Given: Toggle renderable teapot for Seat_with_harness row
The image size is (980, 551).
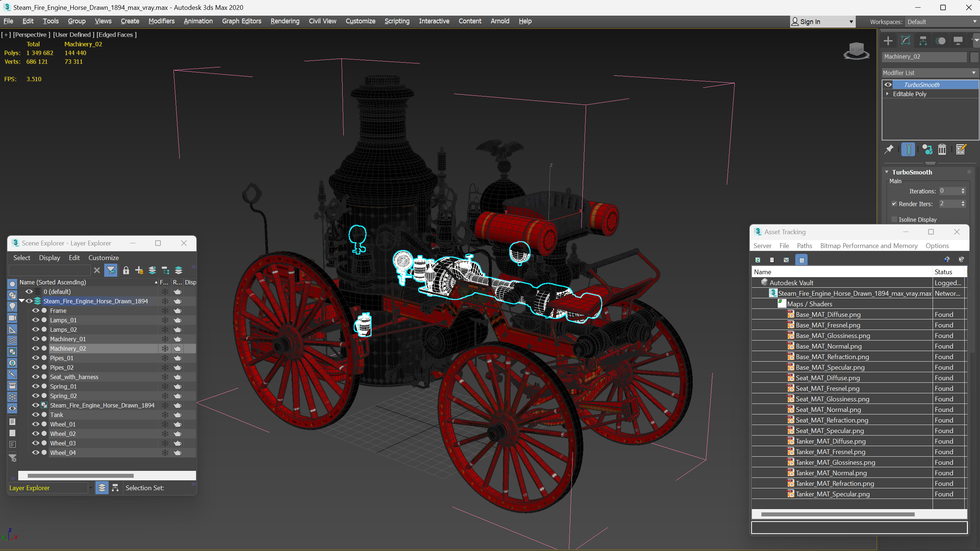Looking at the screenshot, I should (177, 377).
